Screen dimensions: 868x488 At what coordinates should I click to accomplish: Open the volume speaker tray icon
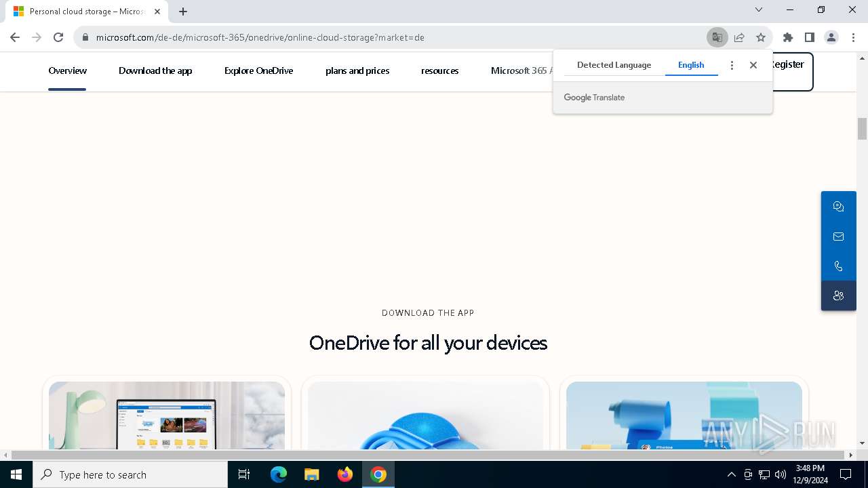[781, 474]
